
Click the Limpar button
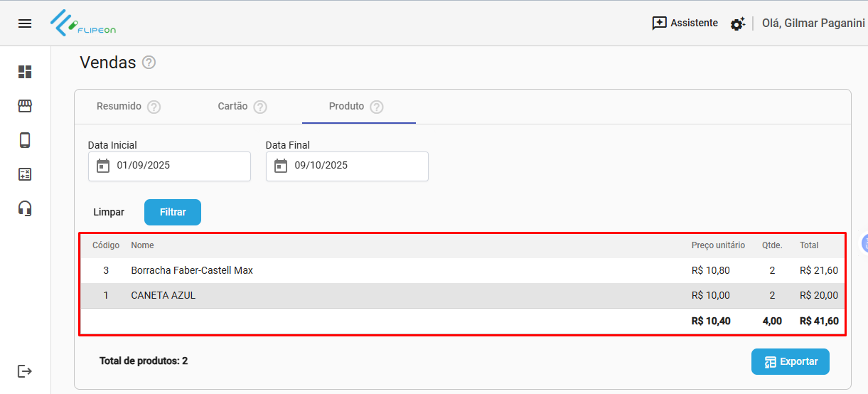point(109,212)
